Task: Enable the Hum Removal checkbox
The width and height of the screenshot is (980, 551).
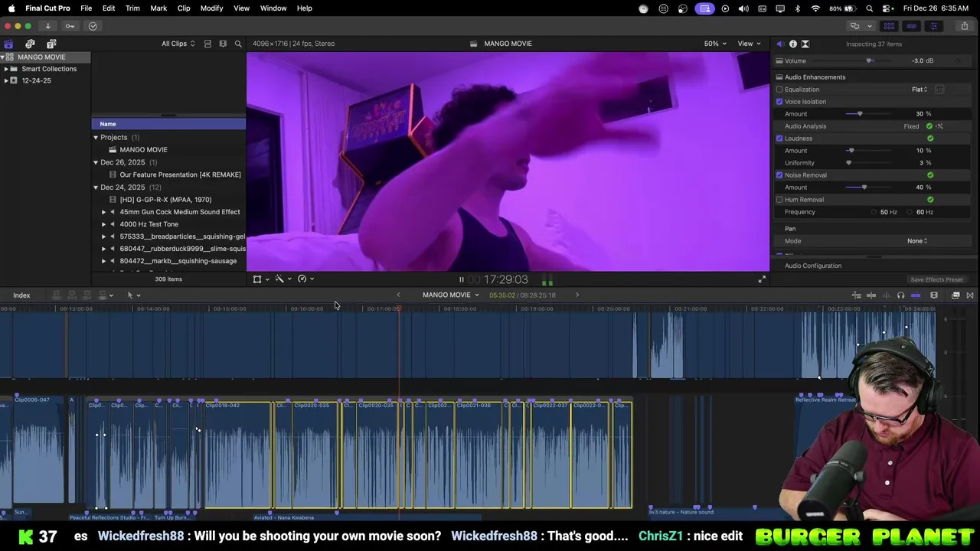Action: pyautogui.click(x=779, y=200)
